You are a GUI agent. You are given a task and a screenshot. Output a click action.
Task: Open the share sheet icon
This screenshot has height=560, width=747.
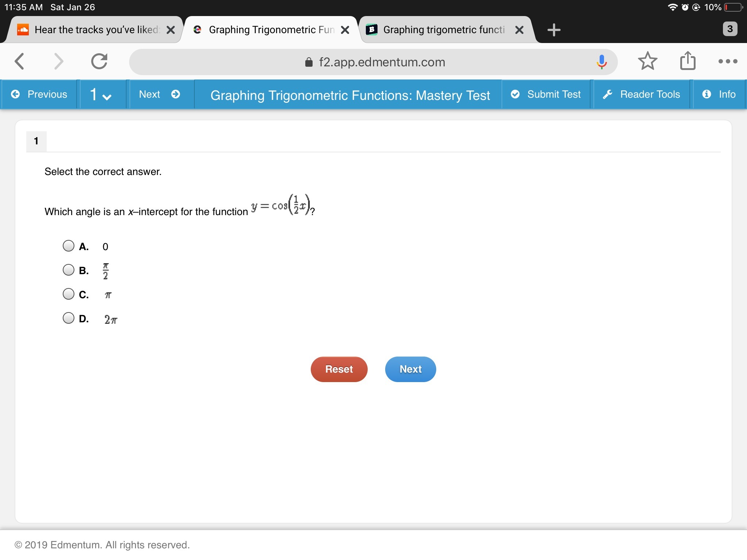click(688, 61)
